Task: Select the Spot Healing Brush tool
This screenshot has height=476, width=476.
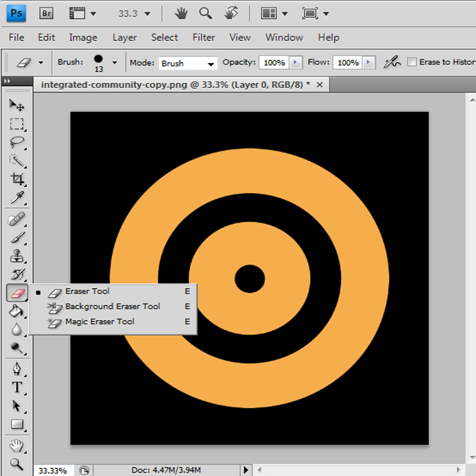Action: 17,220
